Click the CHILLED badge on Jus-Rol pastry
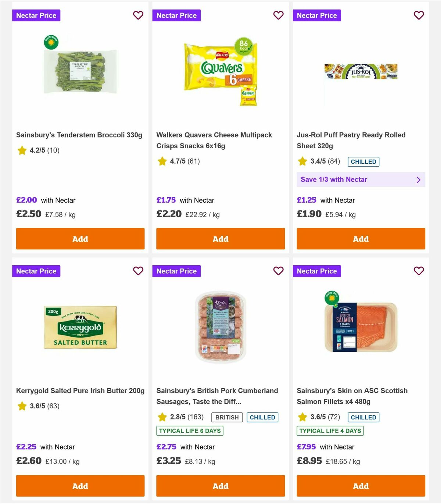441x504 pixels. pyautogui.click(x=363, y=162)
